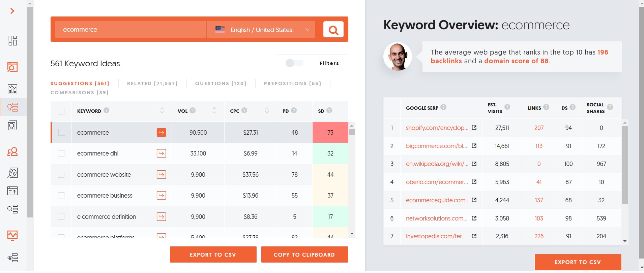This screenshot has height=273, width=644.
Task: Open en.wikipedia.org/wiki/... SERP link
Action: [x=437, y=164]
